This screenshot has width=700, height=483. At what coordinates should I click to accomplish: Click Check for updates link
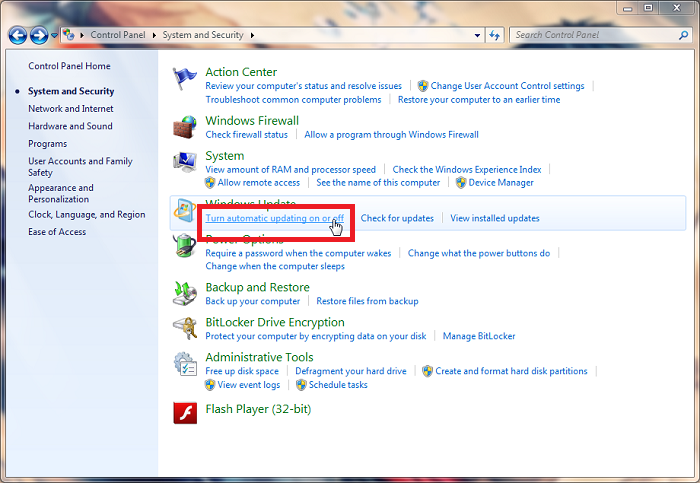397,218
